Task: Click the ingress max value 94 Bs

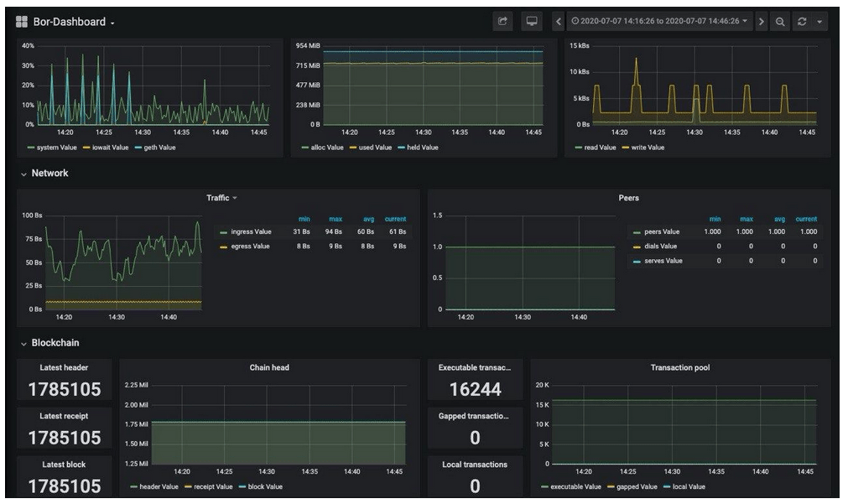Action: coord(334,231)
